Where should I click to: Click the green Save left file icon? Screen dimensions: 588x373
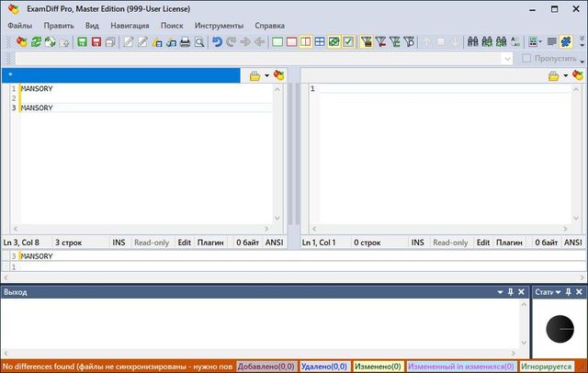point(82,42)
